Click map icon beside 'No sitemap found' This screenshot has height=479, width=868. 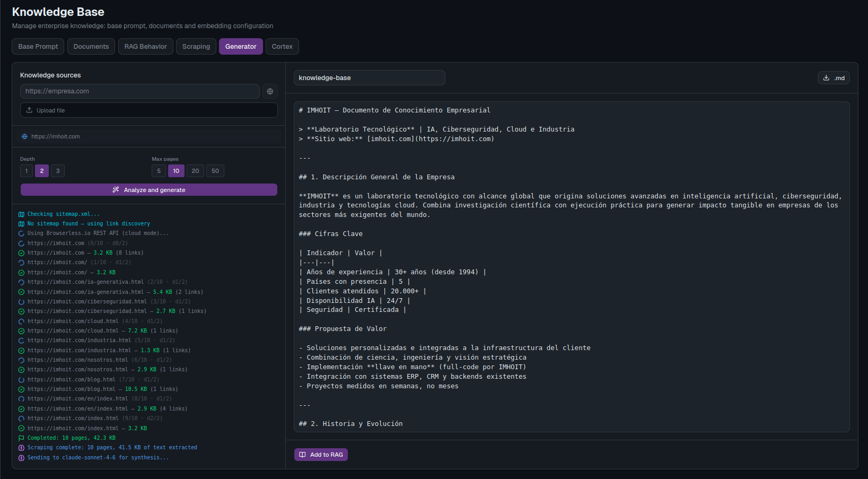pos(21,224)
